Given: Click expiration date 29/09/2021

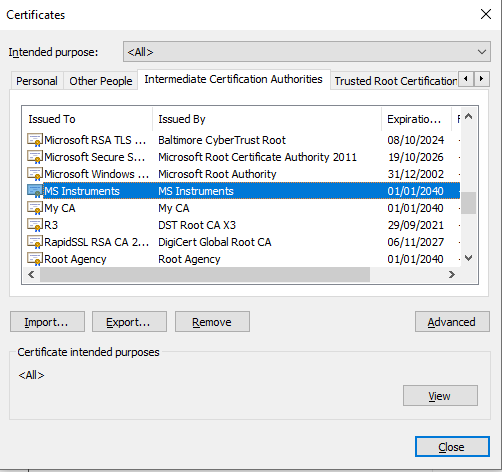Looking at the screenshot, I should pos(416,225).
